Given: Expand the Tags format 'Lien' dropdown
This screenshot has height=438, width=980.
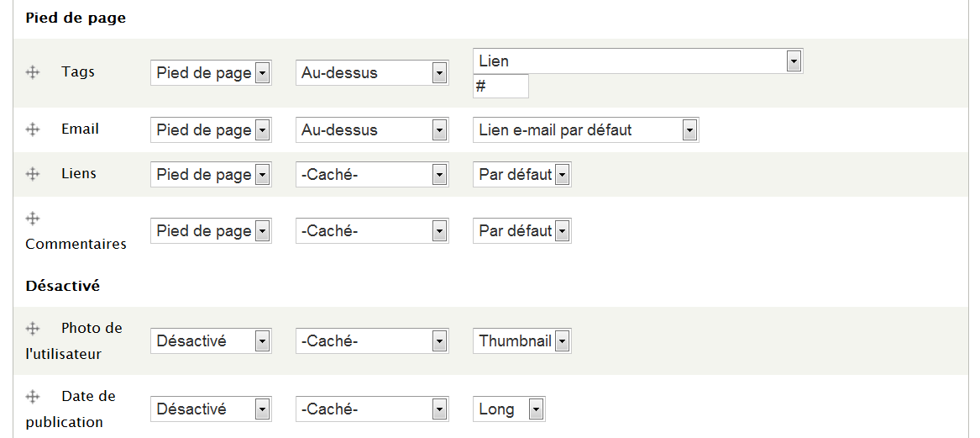Looking at the screenshot, I should 637,61.
